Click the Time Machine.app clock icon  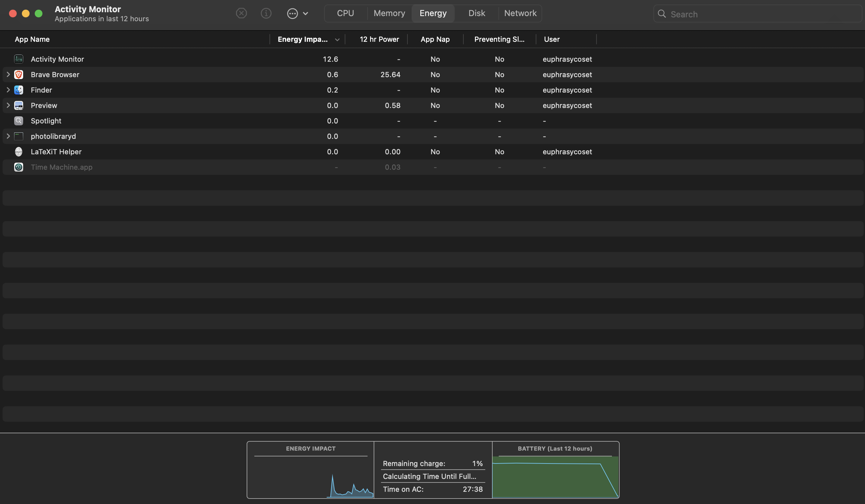click(x=19, y=167)
